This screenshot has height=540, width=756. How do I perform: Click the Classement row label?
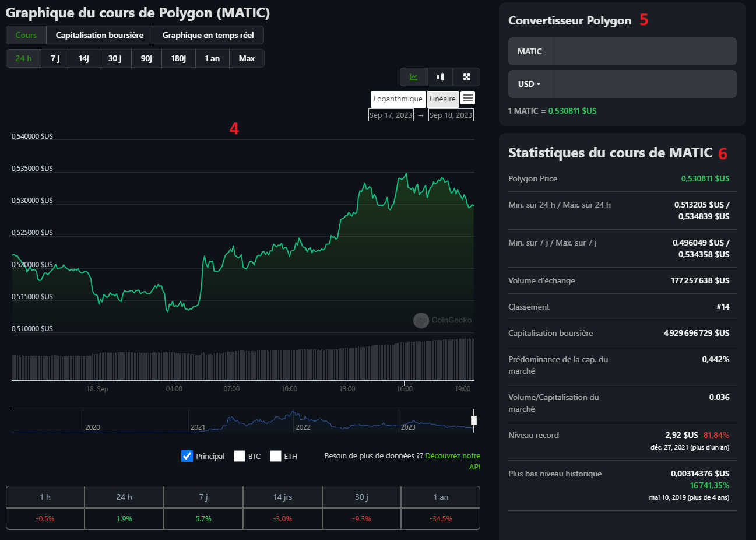pyautogui.click(x=529, y=307)
